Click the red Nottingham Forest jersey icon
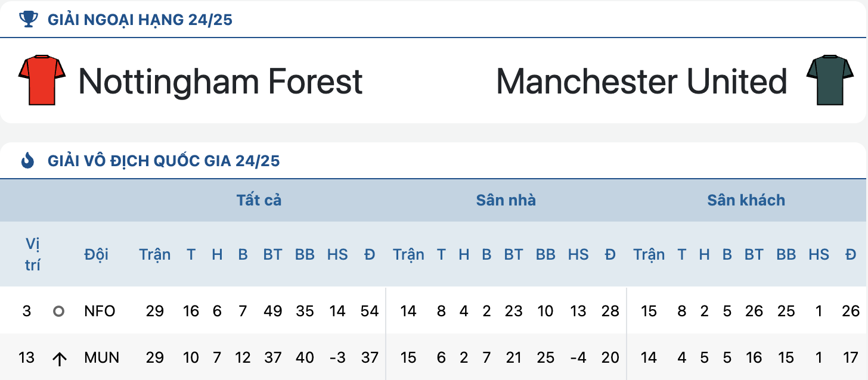This screenshot has width=868, height=380. click(42, 80)
